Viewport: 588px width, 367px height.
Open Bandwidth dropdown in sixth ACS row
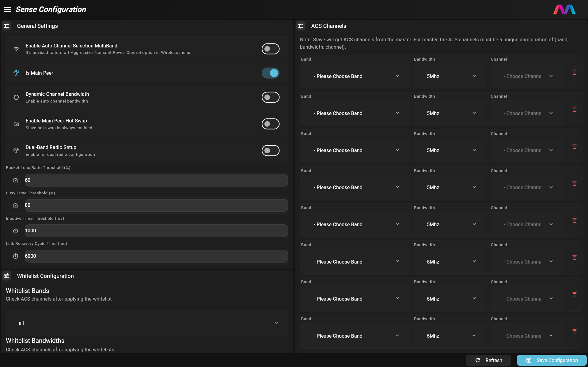coord(450,262)
